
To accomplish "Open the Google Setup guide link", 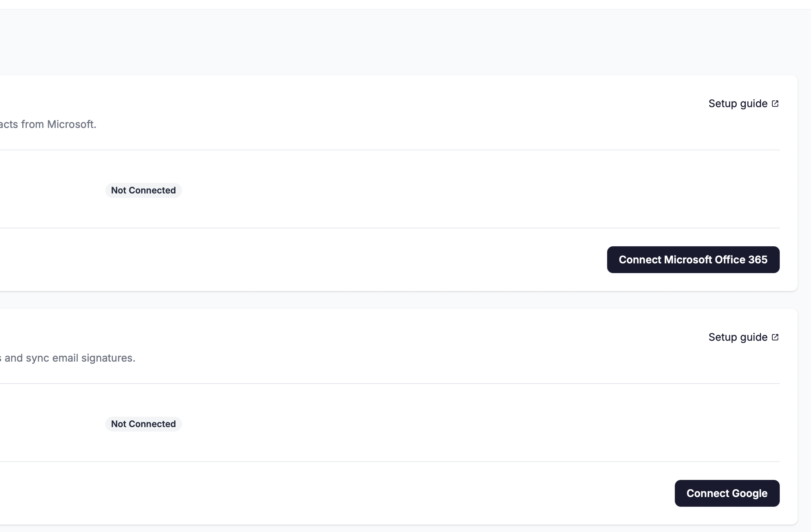I will [743, 337].
